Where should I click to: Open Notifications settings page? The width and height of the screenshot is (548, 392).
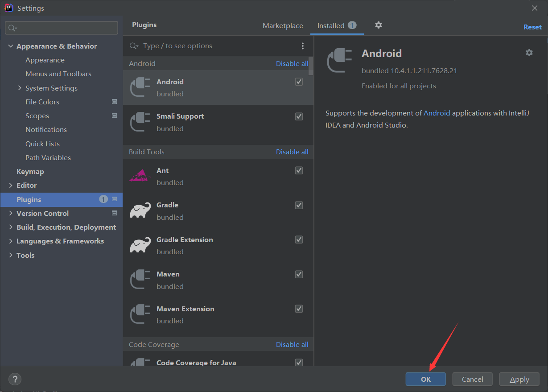46,129
